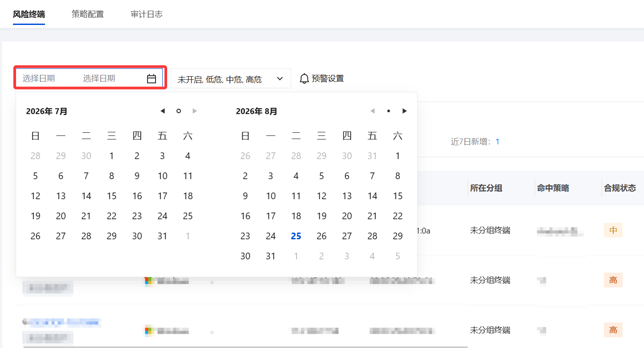The height and width of the screenshot is (348, 644).
Task: Open the 风险终端 tab
Action: 29,14
